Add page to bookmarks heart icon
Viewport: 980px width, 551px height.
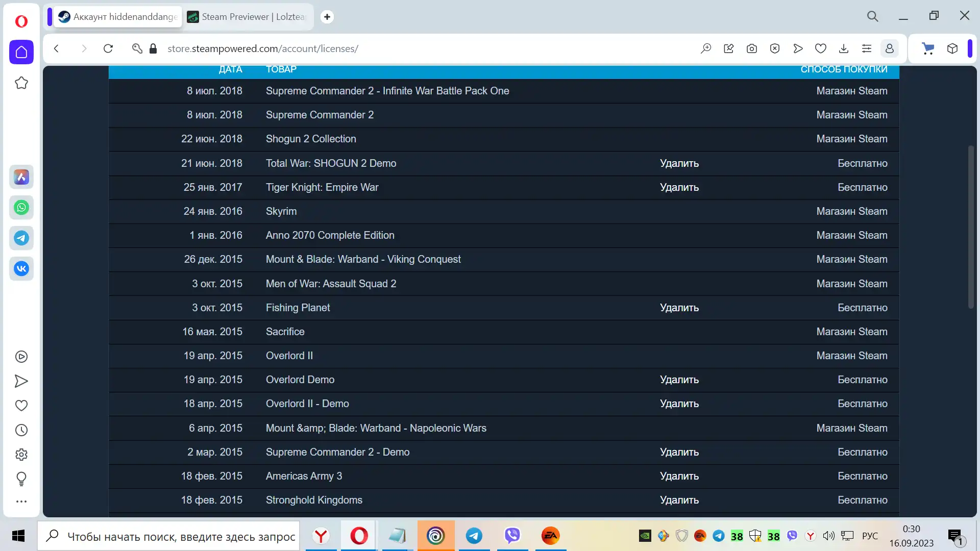tap(821, 48)
